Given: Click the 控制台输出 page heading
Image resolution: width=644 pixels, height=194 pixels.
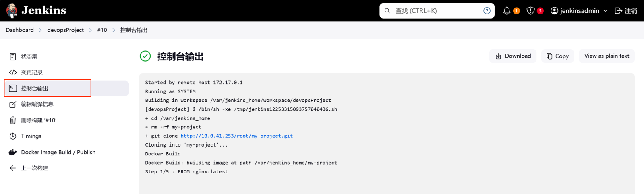Looking at the screenshot, I should (x=180, y=56).
